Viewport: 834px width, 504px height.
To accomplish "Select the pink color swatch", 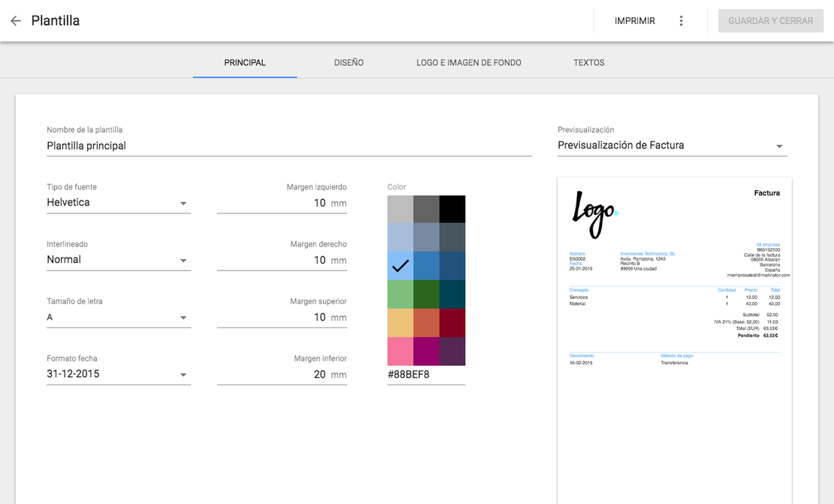I will tap(400, 352).
